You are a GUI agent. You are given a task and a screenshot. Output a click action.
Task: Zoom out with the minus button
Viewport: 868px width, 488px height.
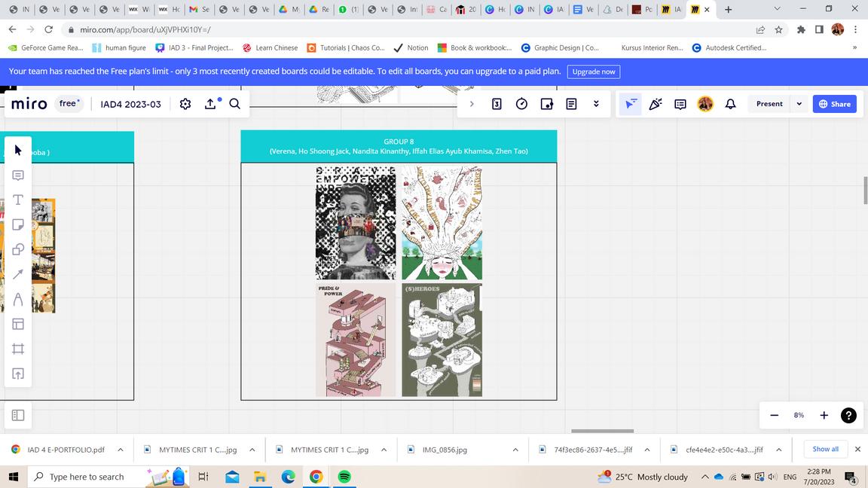point(774,416)
